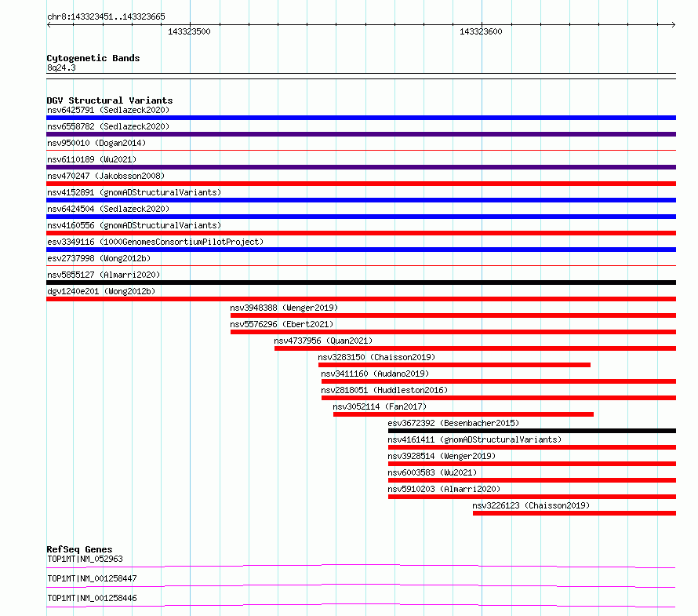Click the black bar under esv3672392

pyautogui.click(x=532, y=431)
